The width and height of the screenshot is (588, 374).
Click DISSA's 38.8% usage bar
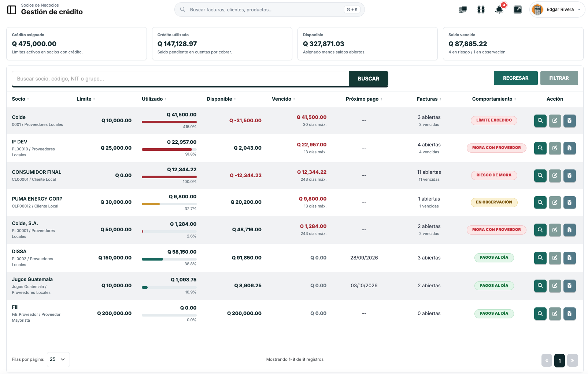tap(169, 259)
